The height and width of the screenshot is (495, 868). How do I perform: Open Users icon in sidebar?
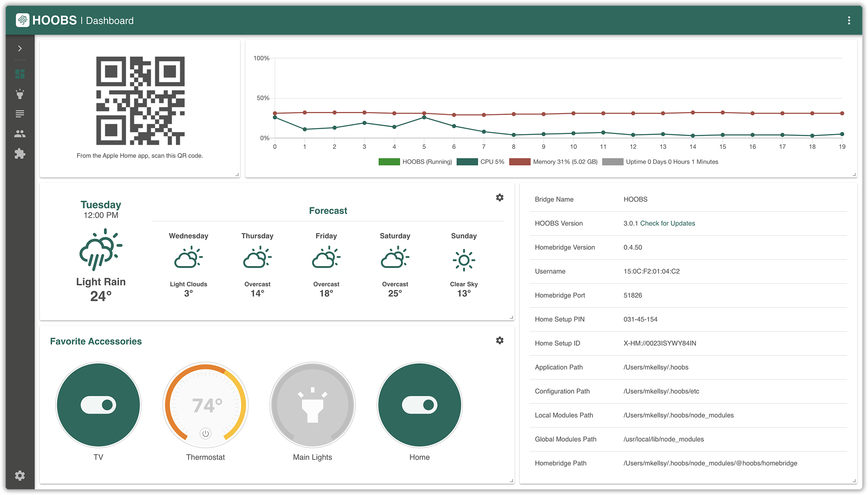pos(20,134)
